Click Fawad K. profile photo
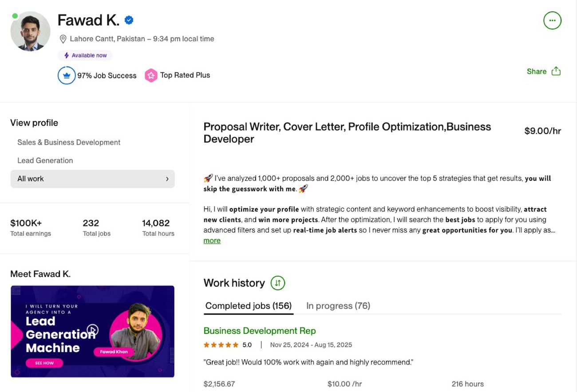577x392 pixels. pos(30,32)
